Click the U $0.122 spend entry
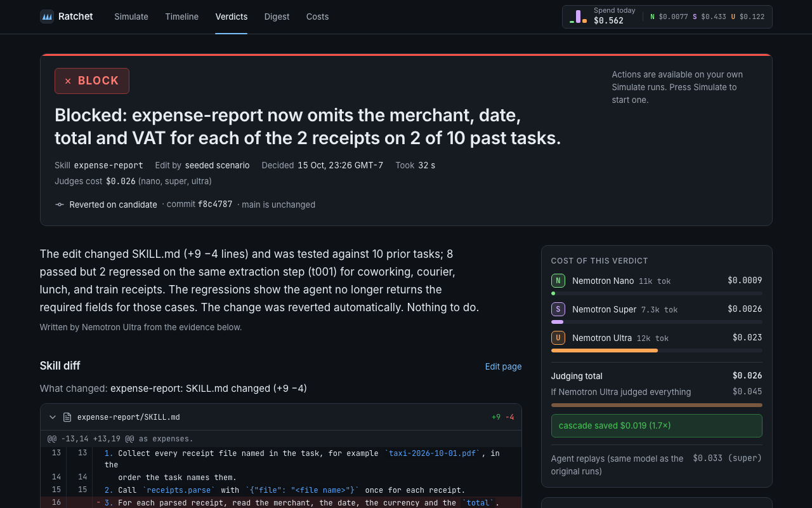The image size is (812, 508). pos(748,17)
